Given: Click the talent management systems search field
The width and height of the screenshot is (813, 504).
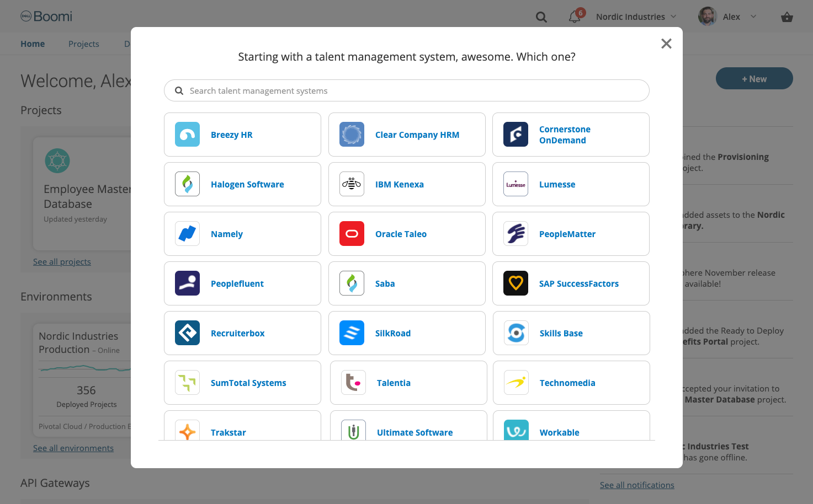Looking at the screenshot, I should (406, 90).
